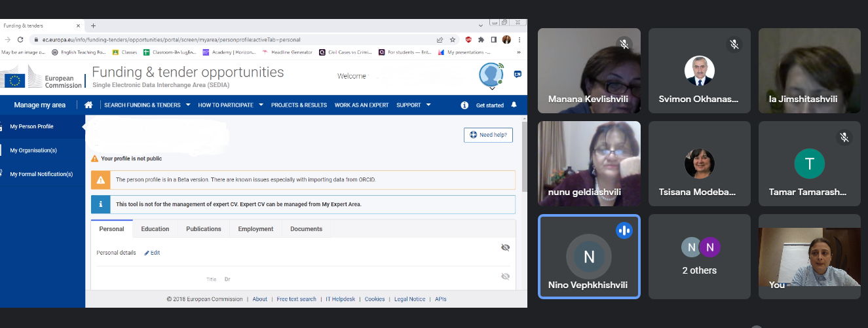Expand Search Funding & Tenders dropdown
The height and width of the screenshot is (328, 868).
pos(147,105)
